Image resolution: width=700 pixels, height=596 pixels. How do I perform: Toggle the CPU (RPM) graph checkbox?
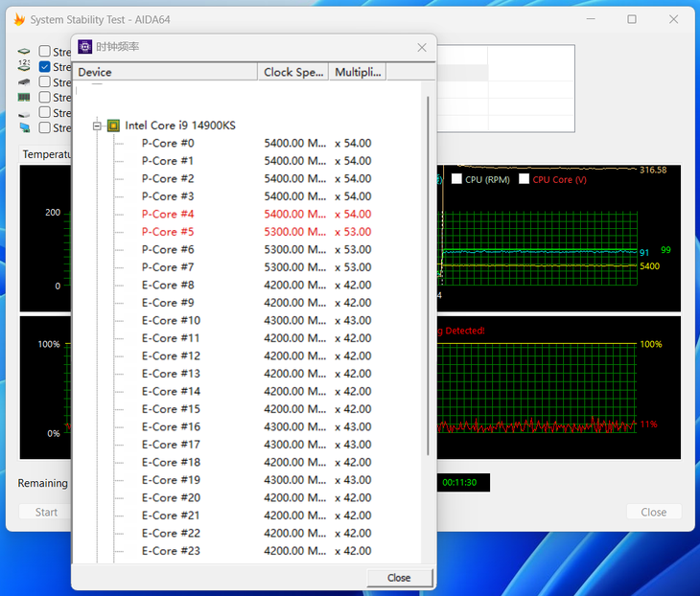456,179
